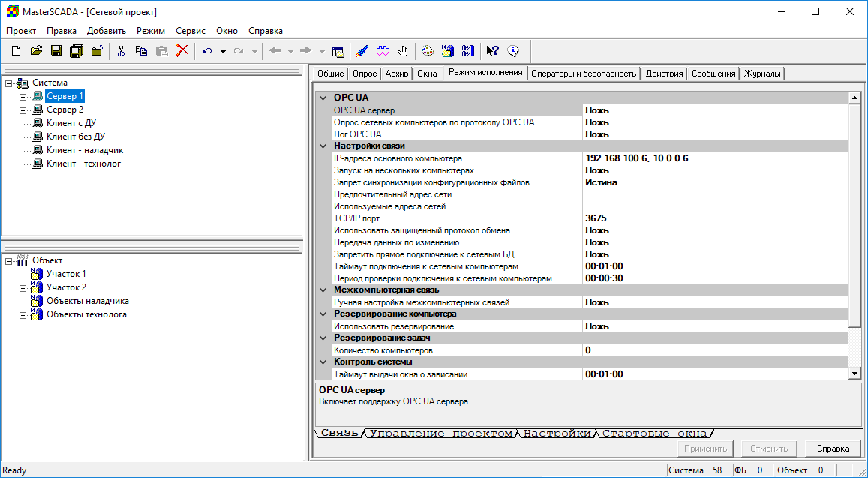
Task: Toggle Передача данных по изменению value
Action: point(715,242)
